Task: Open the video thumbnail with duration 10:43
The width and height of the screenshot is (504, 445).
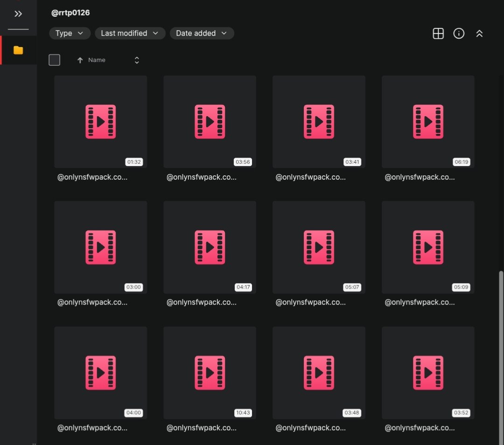Action: 210,373
